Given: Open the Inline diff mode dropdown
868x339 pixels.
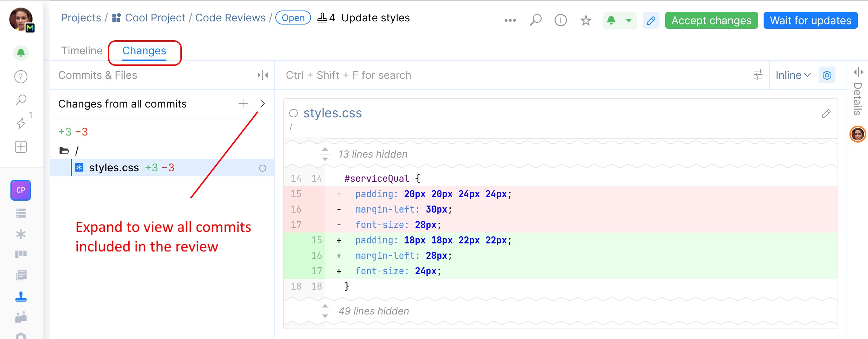Looking at the screenshot, I should pos(793,75).
